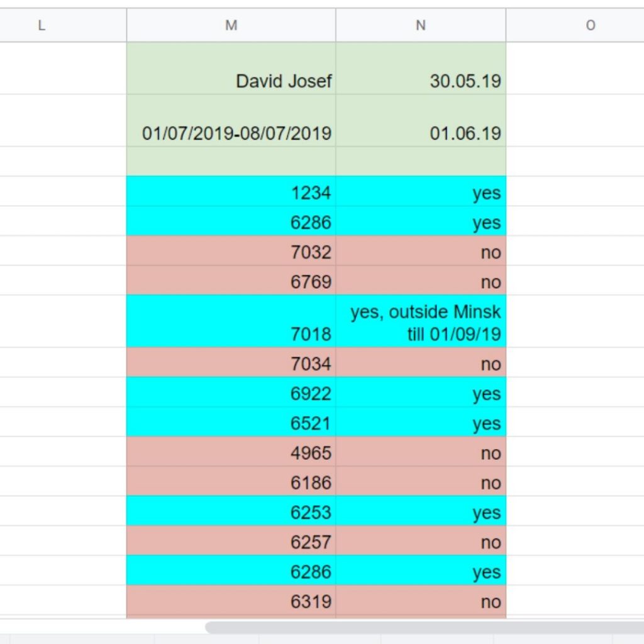Click the red cell containing 7032
Viewport: 644px width, 644px height.
point(231,252)
